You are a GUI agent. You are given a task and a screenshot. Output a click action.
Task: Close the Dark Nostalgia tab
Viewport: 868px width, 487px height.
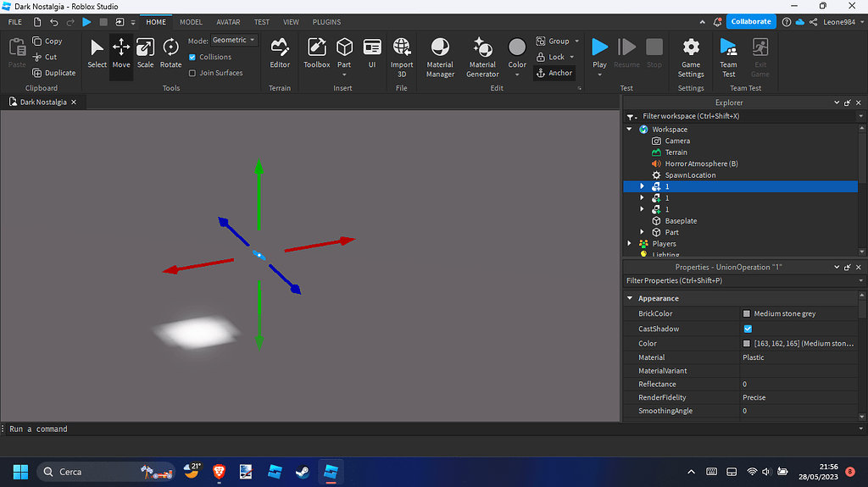(x=74, y=102)
